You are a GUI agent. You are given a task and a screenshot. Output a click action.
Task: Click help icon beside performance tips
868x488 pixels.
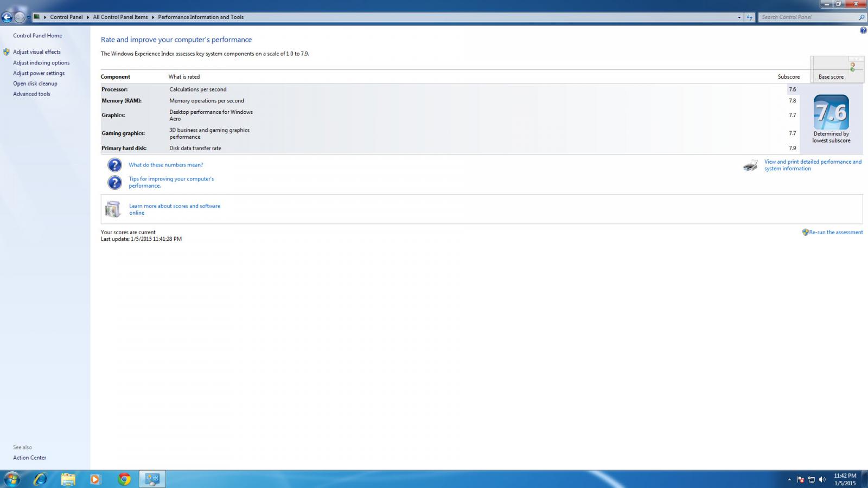coord(114,182)
